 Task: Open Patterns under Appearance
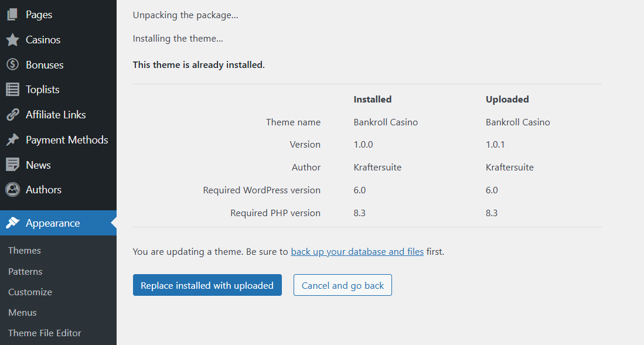click(x=25, y=272)
